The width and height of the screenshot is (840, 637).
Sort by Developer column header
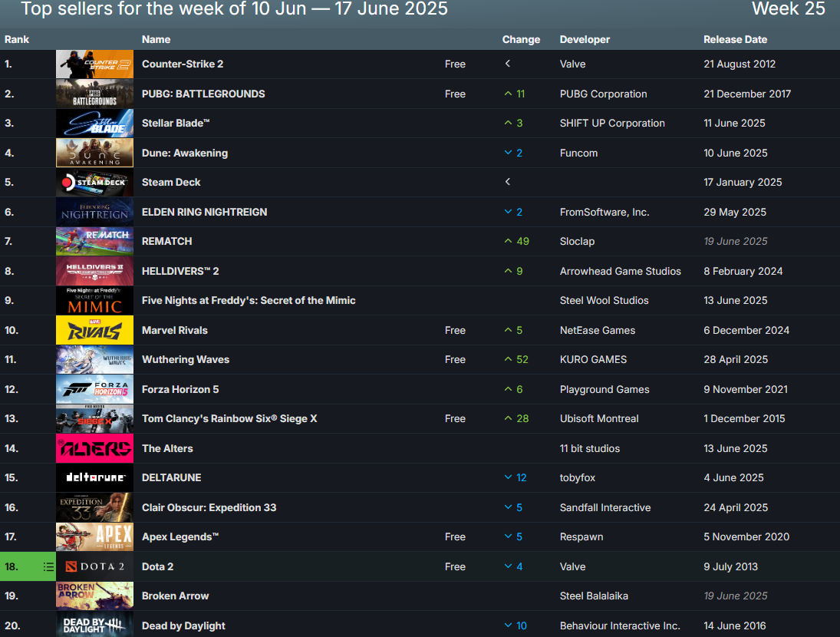pos(585,39)
